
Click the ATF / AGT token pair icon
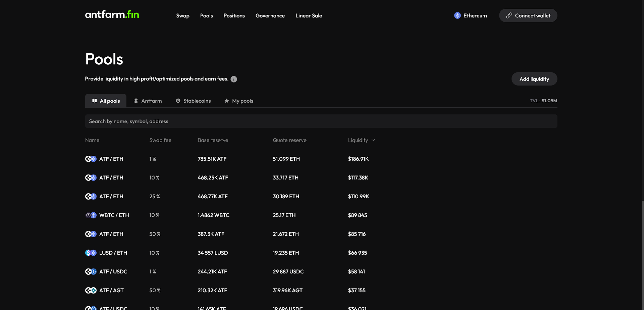coord(91,291)
